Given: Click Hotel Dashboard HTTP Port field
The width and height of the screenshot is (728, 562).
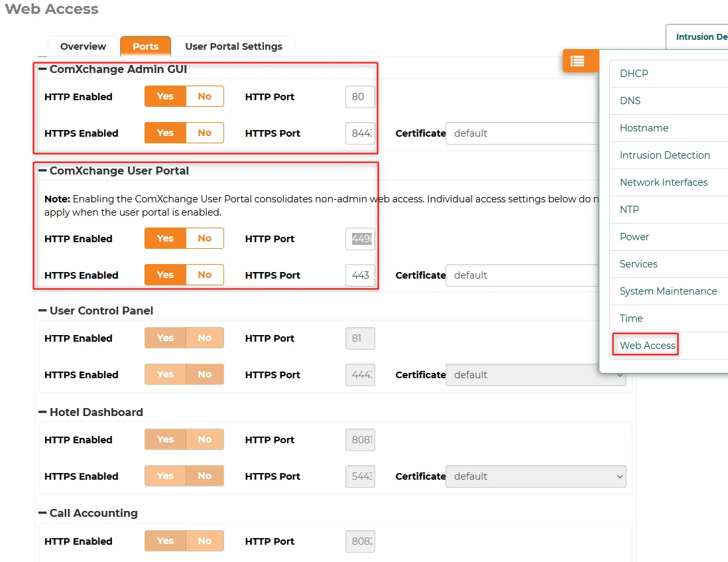Looking at the screenshot, I should pos(360,440).
